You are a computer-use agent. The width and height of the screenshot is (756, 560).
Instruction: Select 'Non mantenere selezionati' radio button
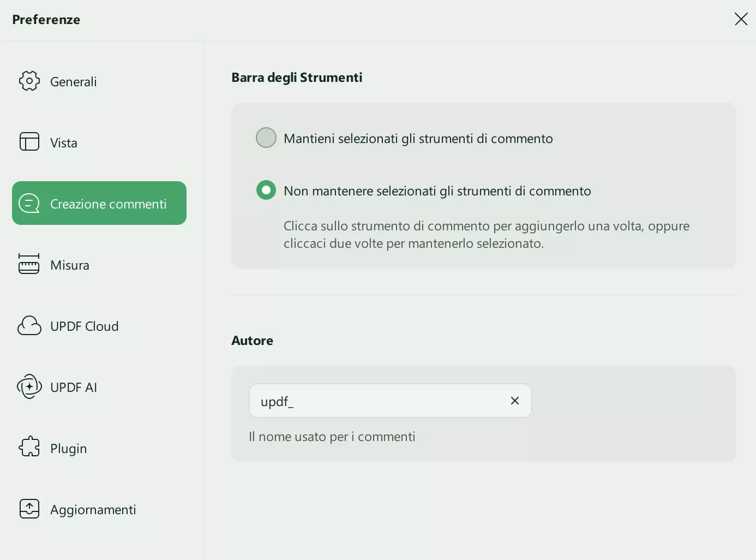tap(266, 190)
